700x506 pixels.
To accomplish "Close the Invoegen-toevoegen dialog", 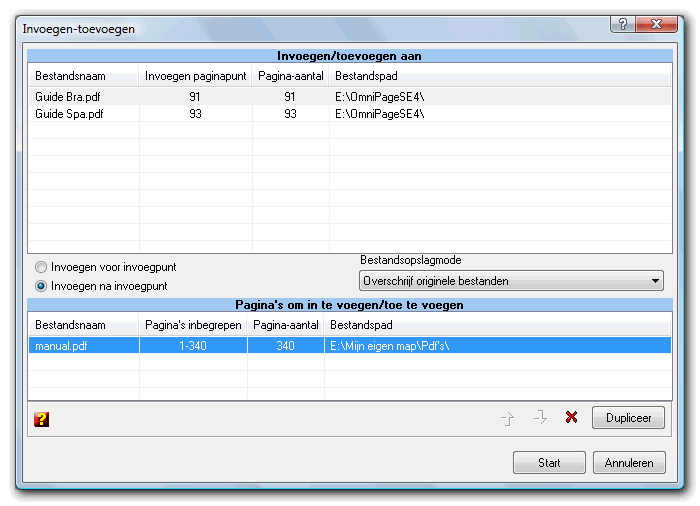I will [658, 22].
